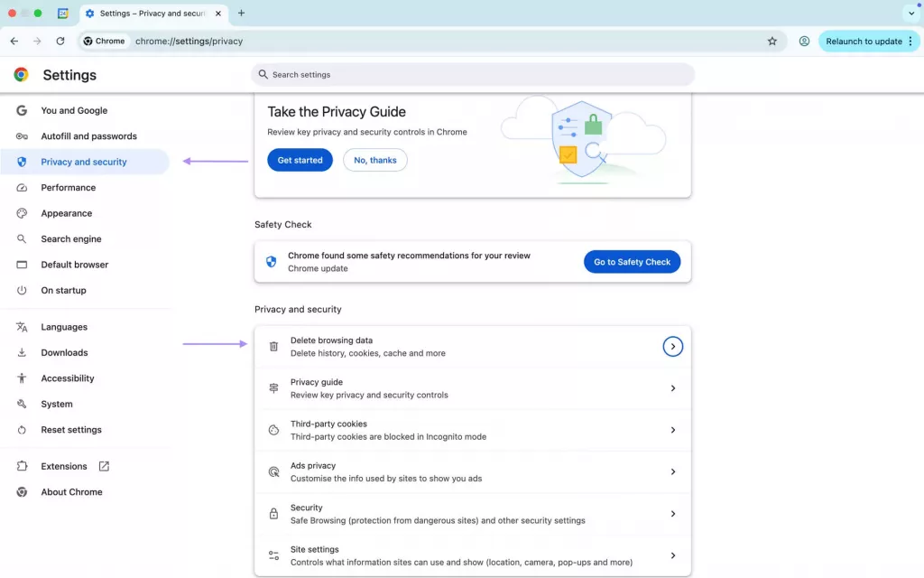Click the forward navigation arrow
924x578 pixels.
[x=37, y=42]
